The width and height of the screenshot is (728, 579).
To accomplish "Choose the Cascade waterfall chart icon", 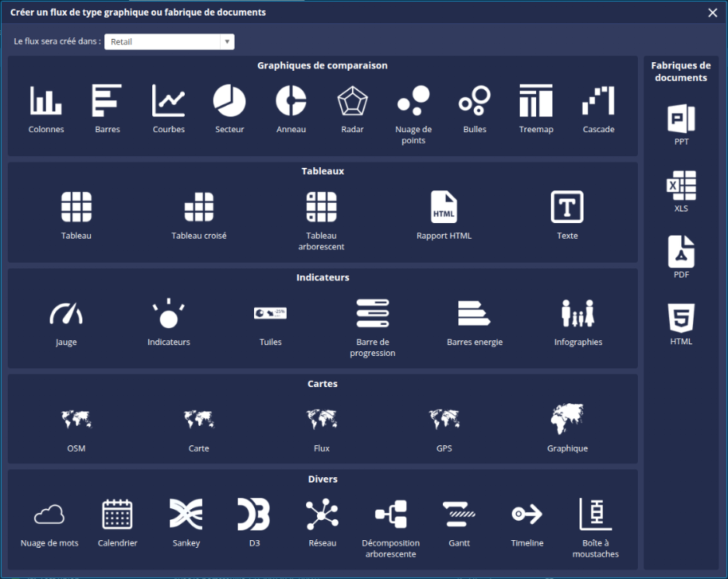I will point(598,101).
